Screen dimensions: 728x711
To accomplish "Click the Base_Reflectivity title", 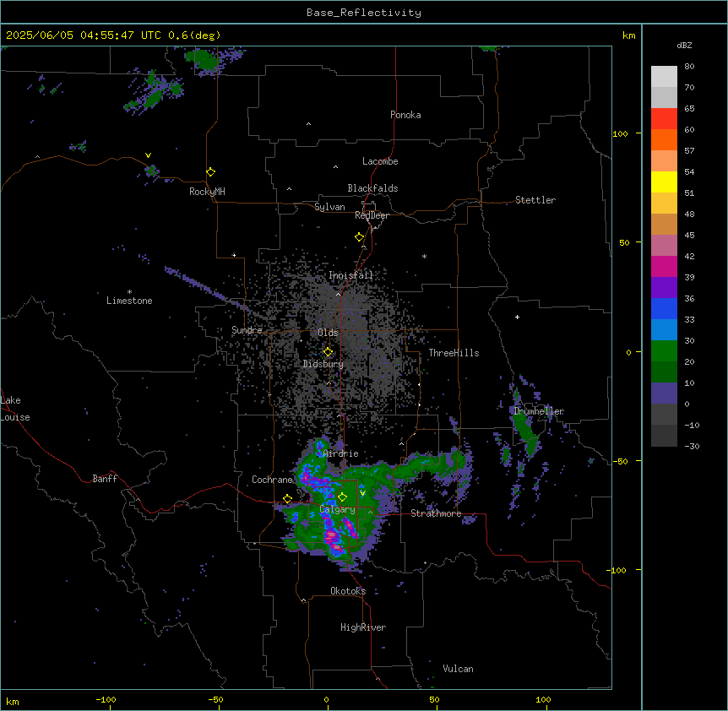I will 364,13.
